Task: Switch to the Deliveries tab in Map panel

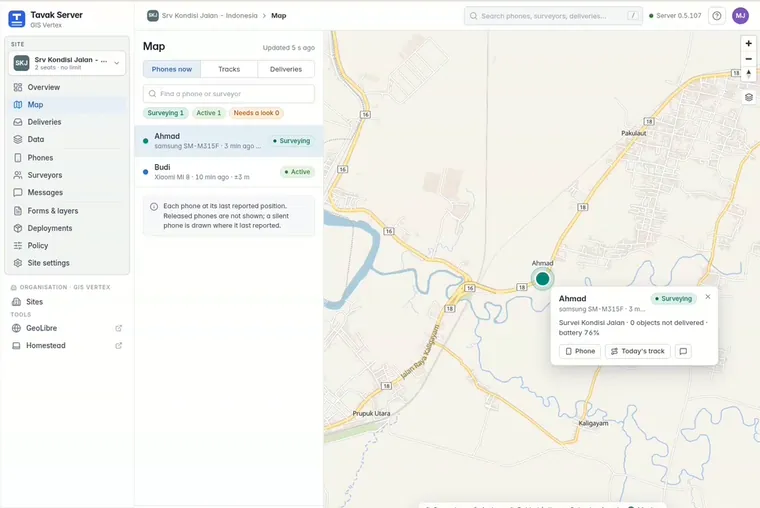Action: point(286,69)
